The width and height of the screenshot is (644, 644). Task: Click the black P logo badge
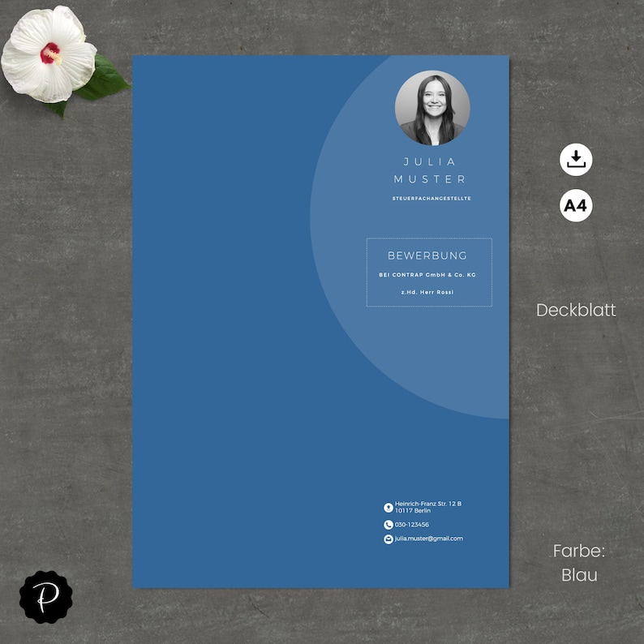(x=46, y=597)
